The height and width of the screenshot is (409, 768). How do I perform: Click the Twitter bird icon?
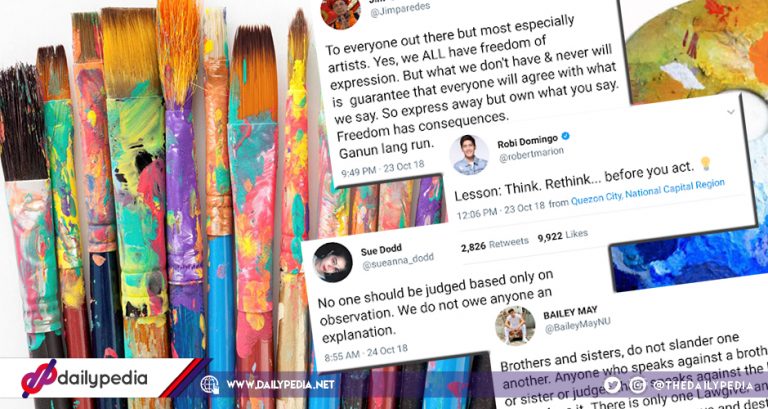612,385
